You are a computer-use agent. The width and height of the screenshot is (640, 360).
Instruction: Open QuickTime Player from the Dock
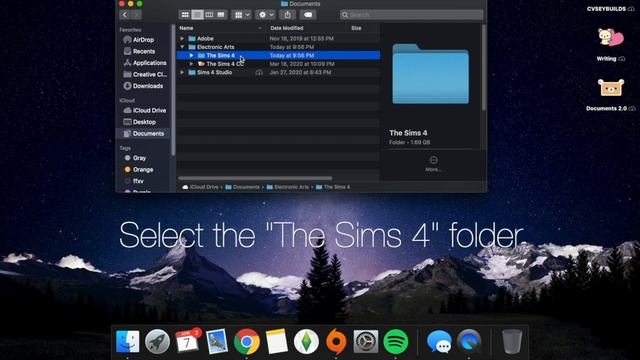[x=469, y=341]
